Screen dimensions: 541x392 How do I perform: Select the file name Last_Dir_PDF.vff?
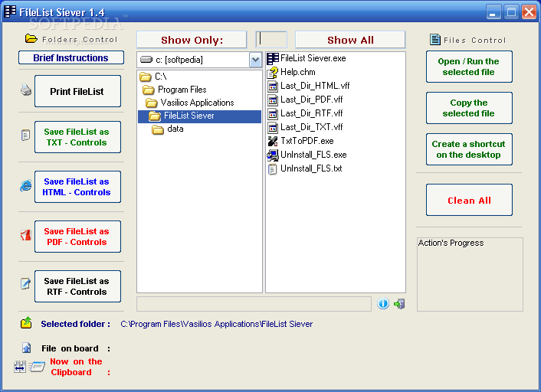[x=312, y=100]
